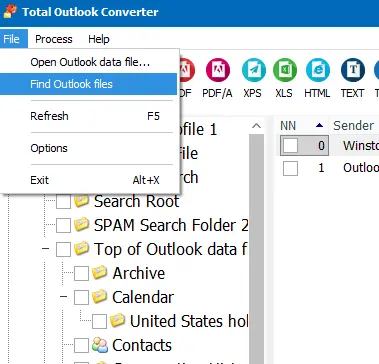The height and width of the screenshot is (364, 379).
Task: Click the folder tree vertical scrollbar
Action: pyautogui.click(x=256, y=249)
